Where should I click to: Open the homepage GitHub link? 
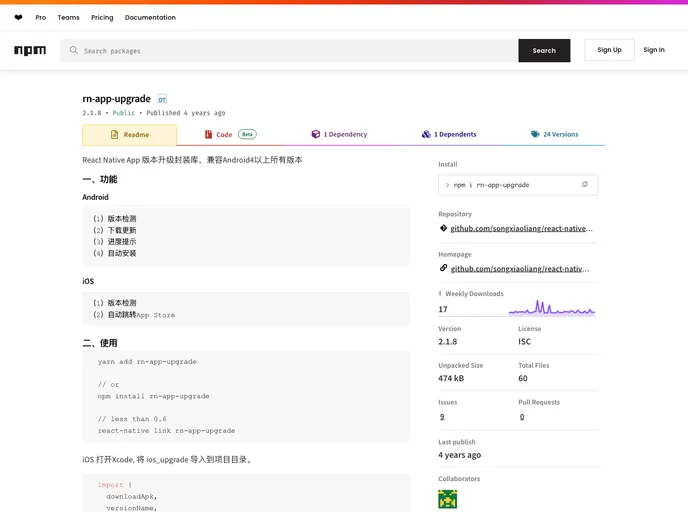point(520,269)
